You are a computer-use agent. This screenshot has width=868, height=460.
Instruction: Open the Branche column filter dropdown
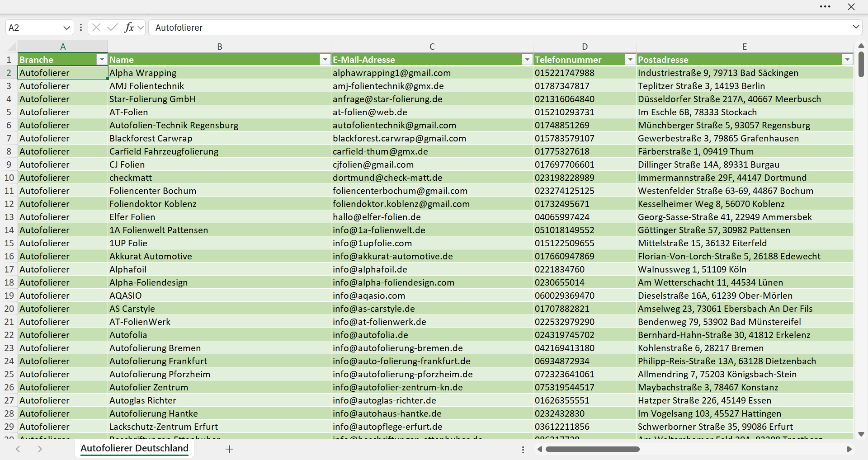[x=102, y=60]
